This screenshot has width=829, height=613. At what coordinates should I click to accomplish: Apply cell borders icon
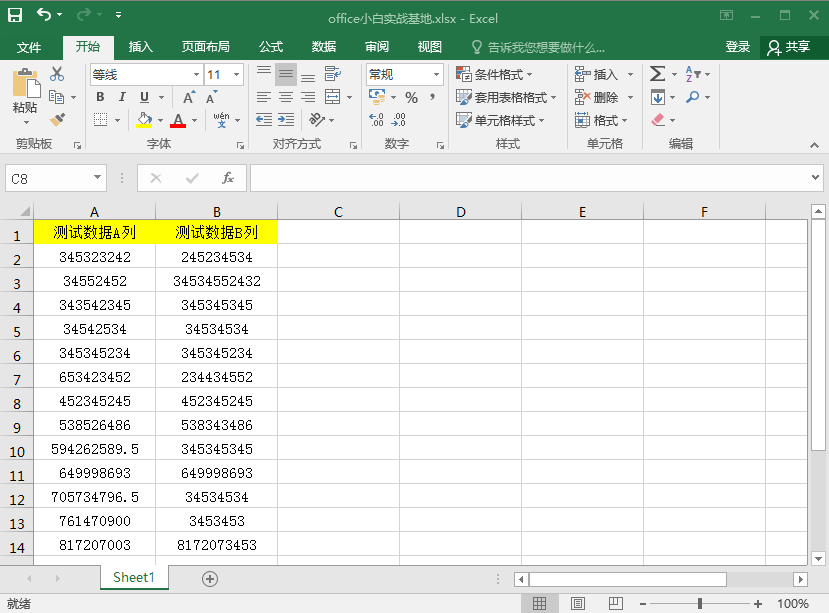point(100,120)
